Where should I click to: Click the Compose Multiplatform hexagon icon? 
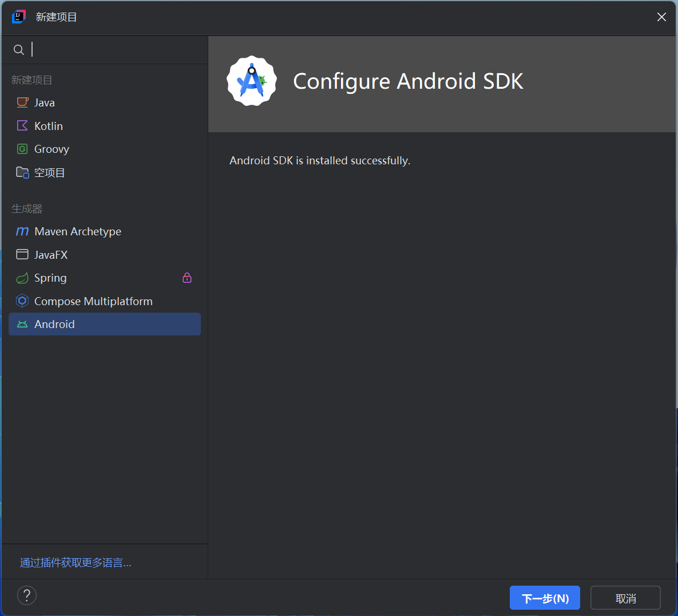coord(22,301)
